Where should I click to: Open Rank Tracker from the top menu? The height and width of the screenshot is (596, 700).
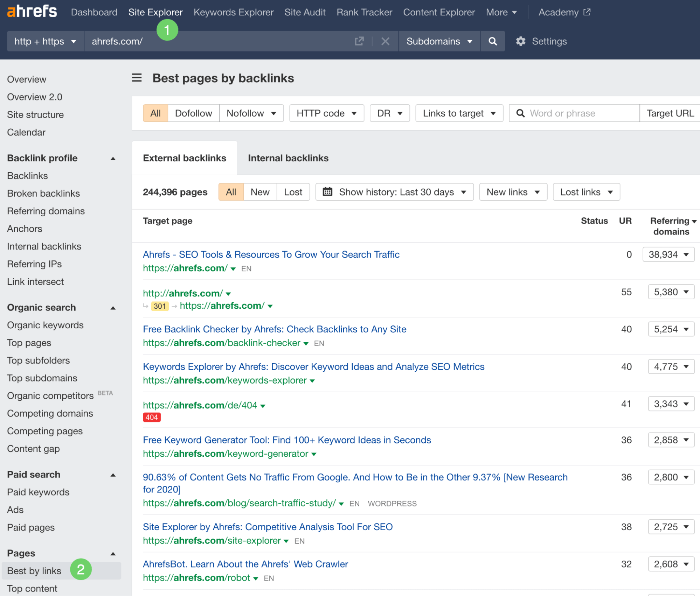(364, 12)
